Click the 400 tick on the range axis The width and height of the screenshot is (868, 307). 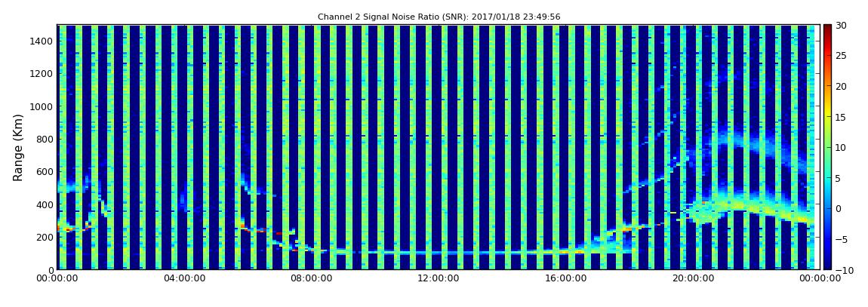click(x=45, y=204)
